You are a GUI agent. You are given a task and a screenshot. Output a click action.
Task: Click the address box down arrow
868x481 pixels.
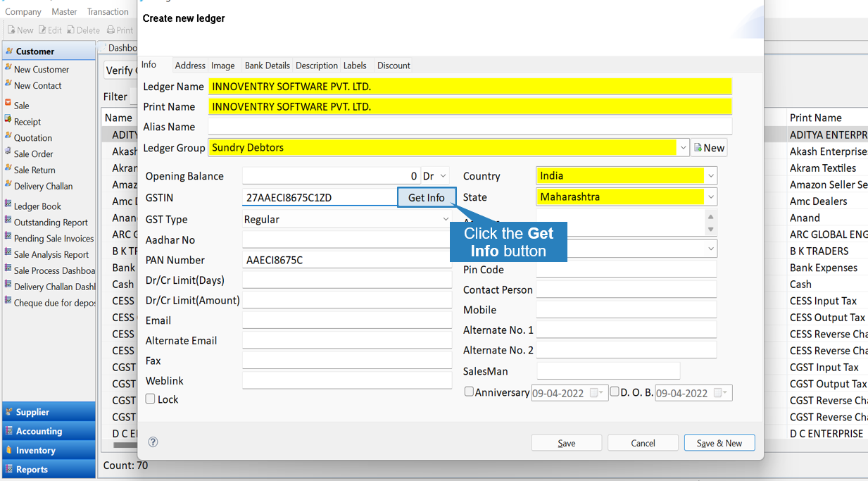pos(710,229)
